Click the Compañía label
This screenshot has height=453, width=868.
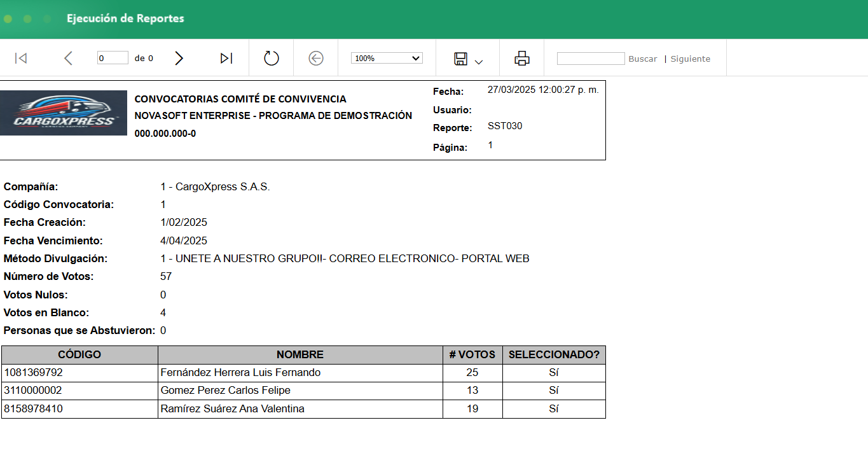31,187
